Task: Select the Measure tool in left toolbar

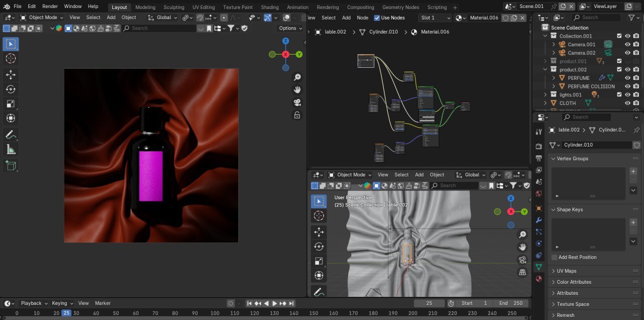Action: tap(11, 149)
